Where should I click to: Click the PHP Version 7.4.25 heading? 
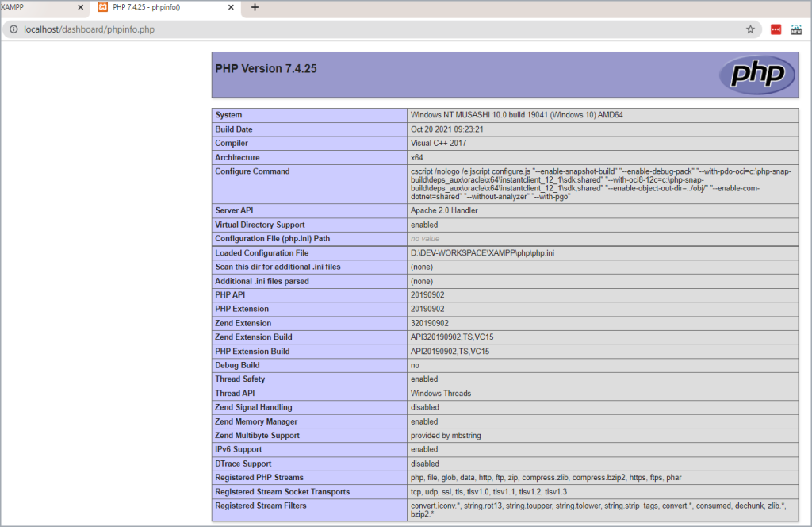(266, 69)
